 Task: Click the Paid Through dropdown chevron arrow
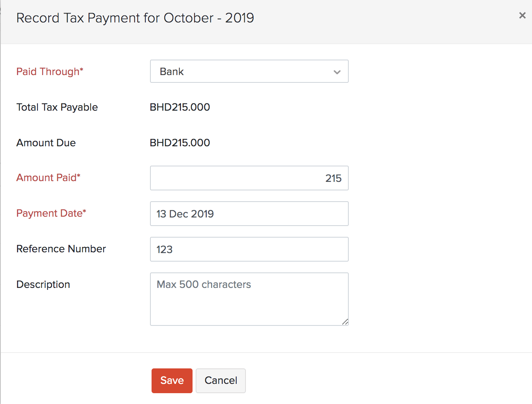click(337, 72)
